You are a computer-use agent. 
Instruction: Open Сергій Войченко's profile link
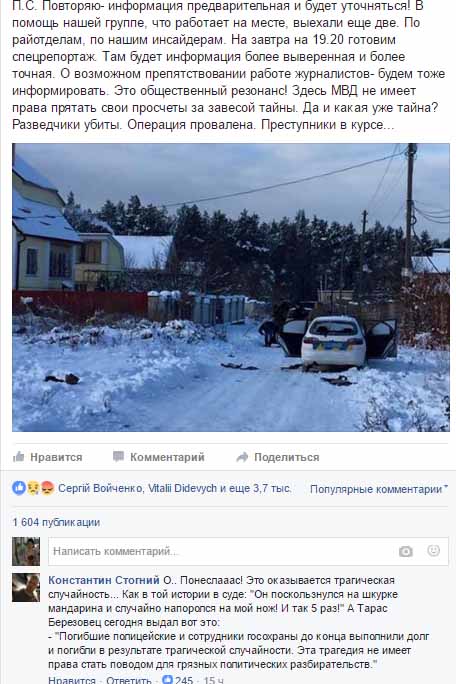click(x=100, y=488)
